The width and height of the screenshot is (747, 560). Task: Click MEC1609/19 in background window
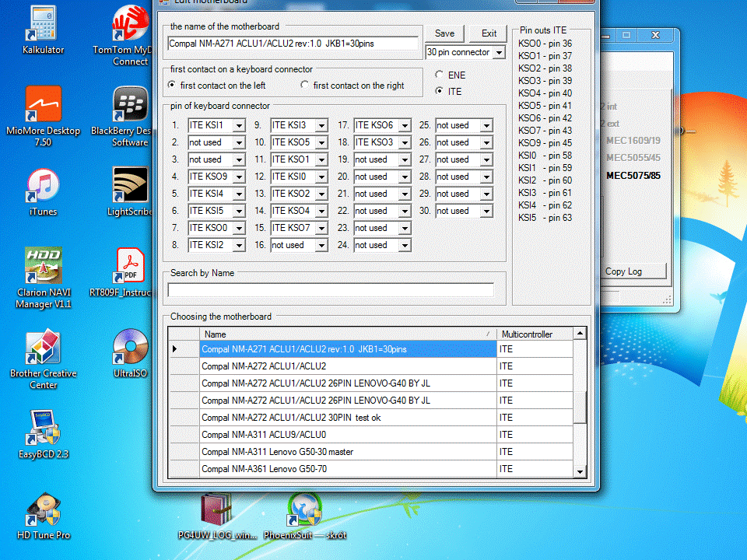coord(633,141)
